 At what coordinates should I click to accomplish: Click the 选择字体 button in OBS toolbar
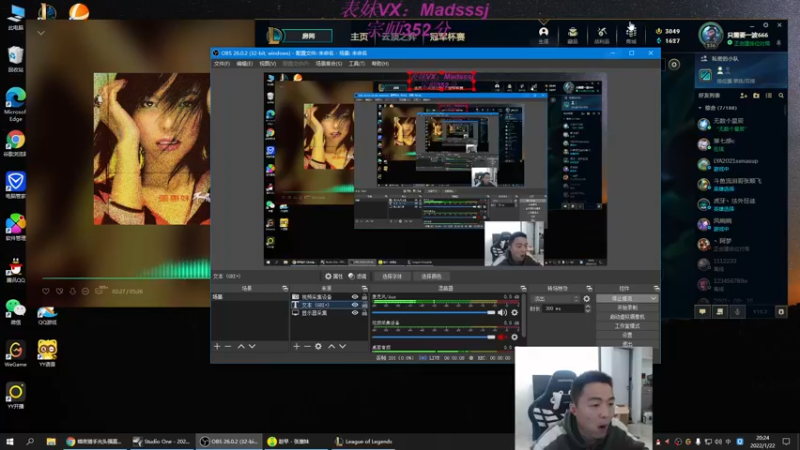point(392,276)
